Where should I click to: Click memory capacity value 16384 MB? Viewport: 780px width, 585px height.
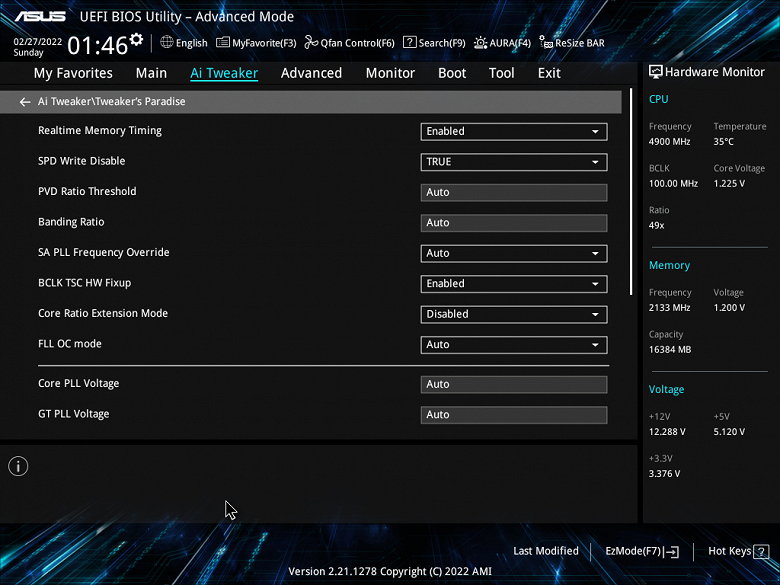click(670, 350)
